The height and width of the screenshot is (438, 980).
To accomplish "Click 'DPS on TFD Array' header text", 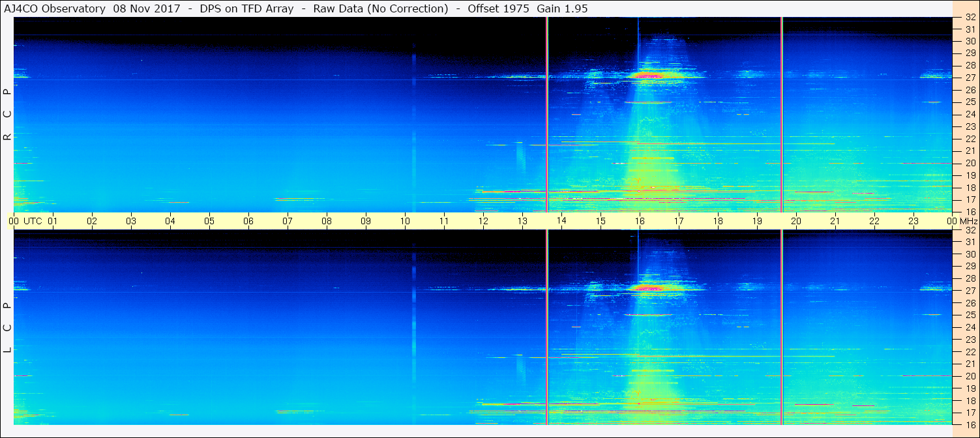I will click(x=245, y=8).
